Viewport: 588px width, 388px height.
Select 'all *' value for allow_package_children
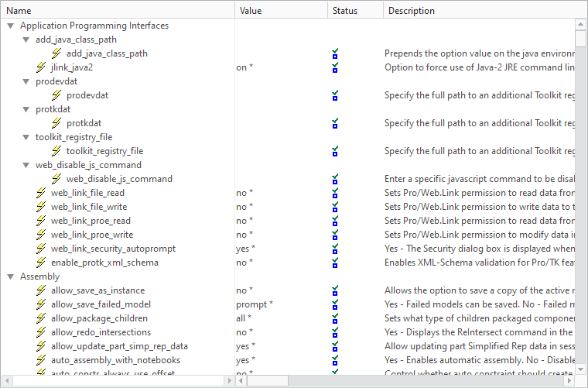click(244, 318)
